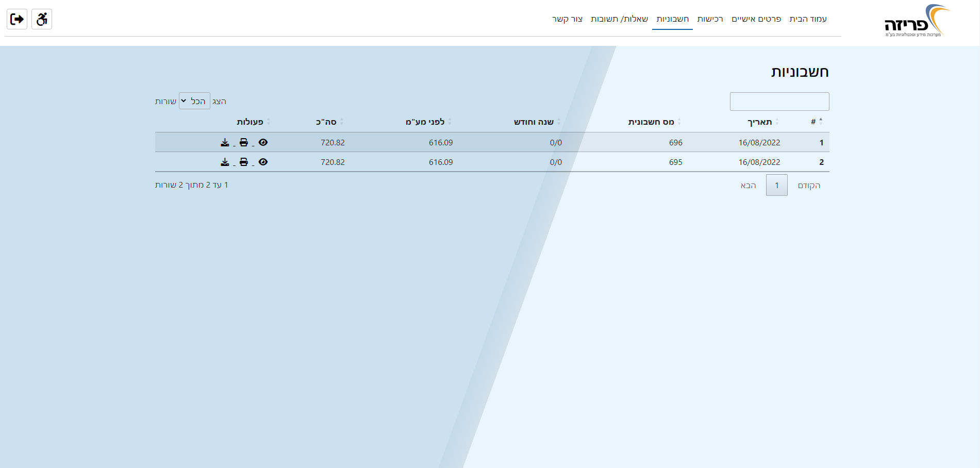Click invoice number 695 cell
Screen dimensions: 980x468
pyautogui.click(x=675, y=162)
